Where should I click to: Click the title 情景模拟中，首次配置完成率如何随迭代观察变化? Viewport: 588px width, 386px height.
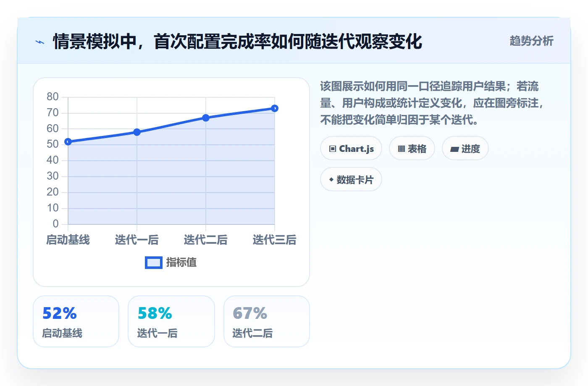(238, 42)
